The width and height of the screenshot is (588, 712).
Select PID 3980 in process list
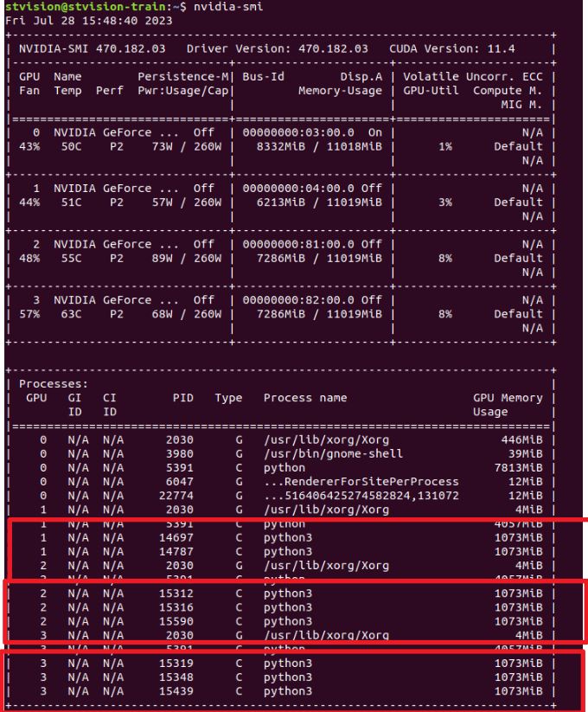(x=180, y=454)
